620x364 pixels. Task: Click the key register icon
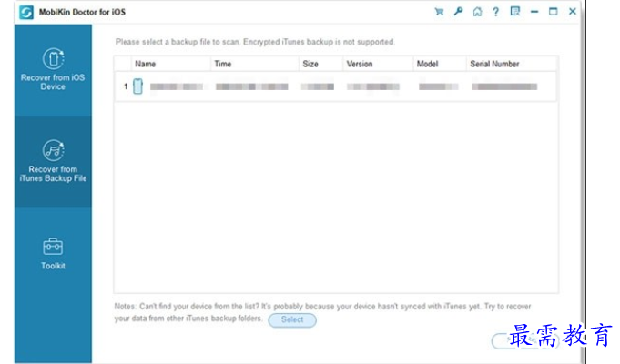tap(458, 12)
